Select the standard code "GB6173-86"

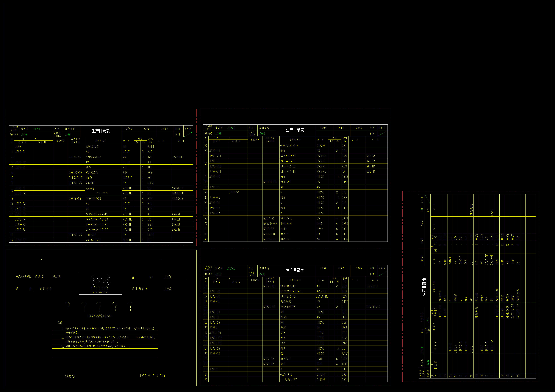[75, 173]
